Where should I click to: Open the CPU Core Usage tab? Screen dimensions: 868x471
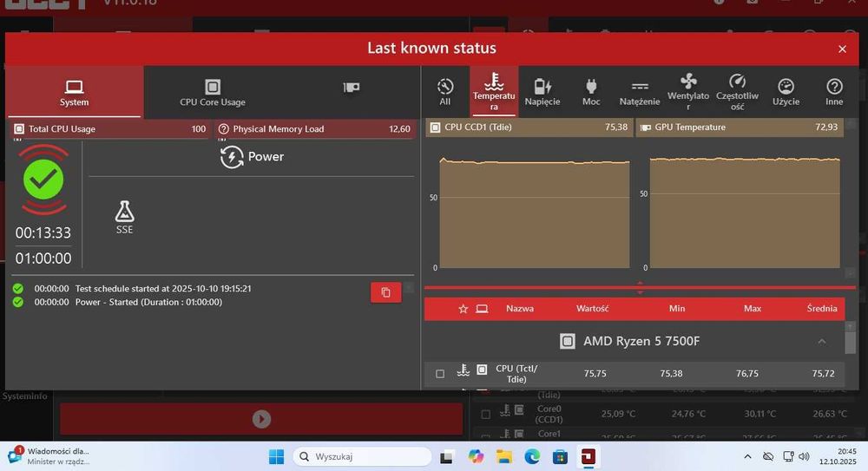213,92
